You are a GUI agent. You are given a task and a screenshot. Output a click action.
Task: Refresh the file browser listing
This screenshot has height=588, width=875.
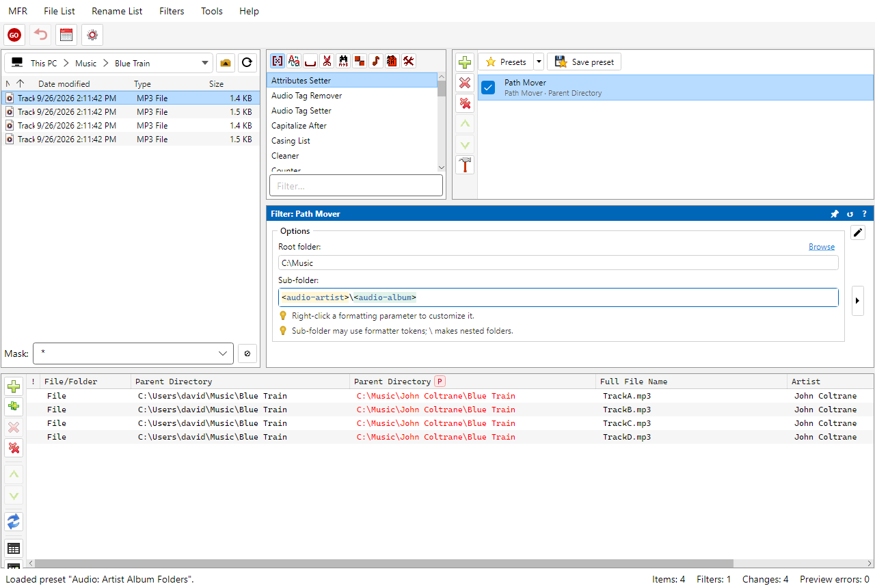[x=247, y=63]
